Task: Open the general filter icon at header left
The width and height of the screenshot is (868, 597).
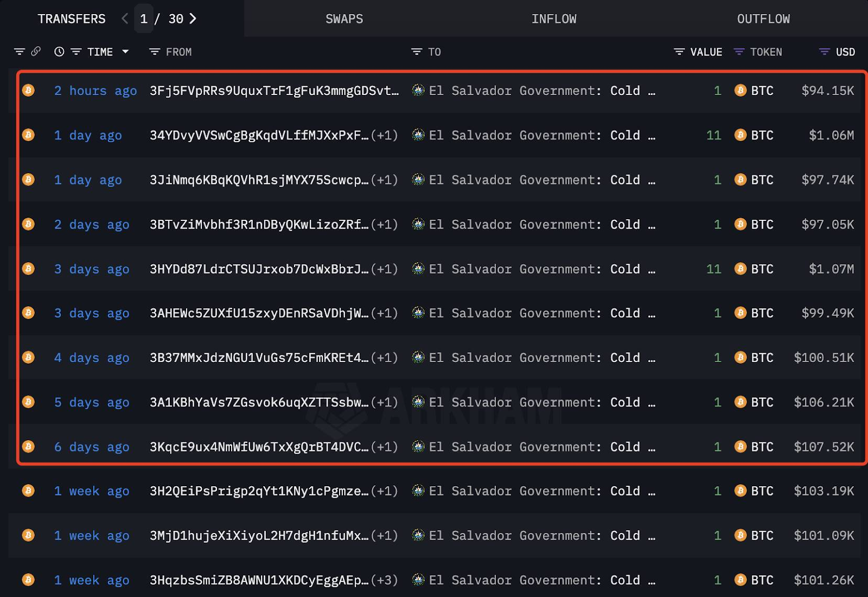Action: click(20, 52)
